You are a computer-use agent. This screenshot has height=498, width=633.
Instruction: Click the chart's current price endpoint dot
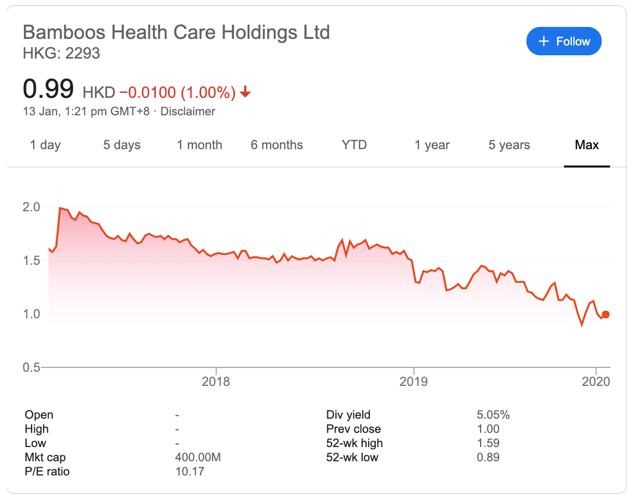tap(605, 315)
